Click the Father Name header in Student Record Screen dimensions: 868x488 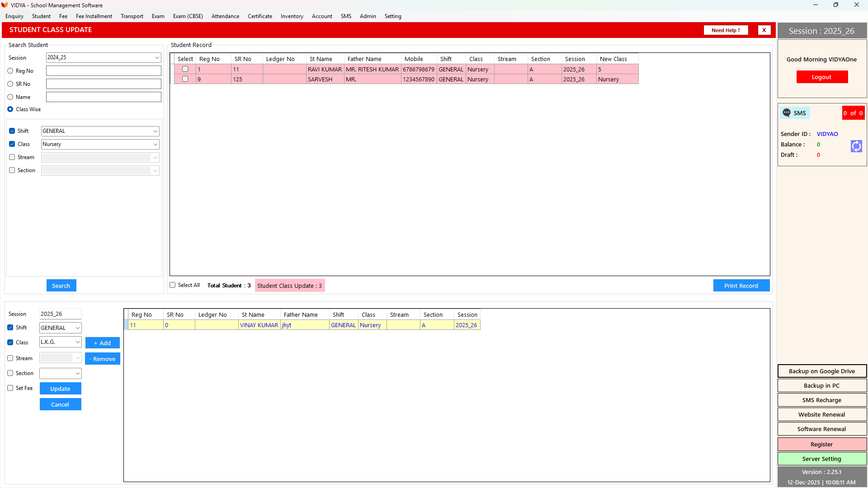pos(372,59)
